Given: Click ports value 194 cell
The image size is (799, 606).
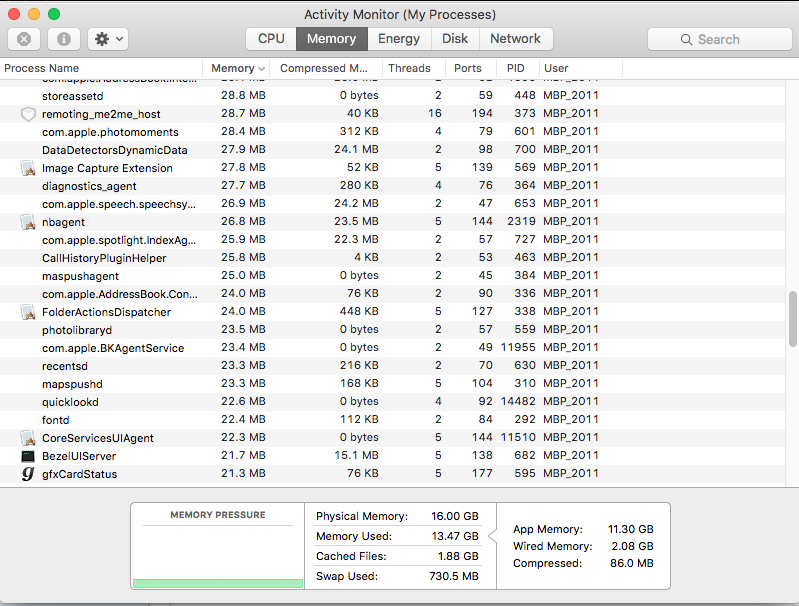Looking at the screenshot, I should click(482, 113).
